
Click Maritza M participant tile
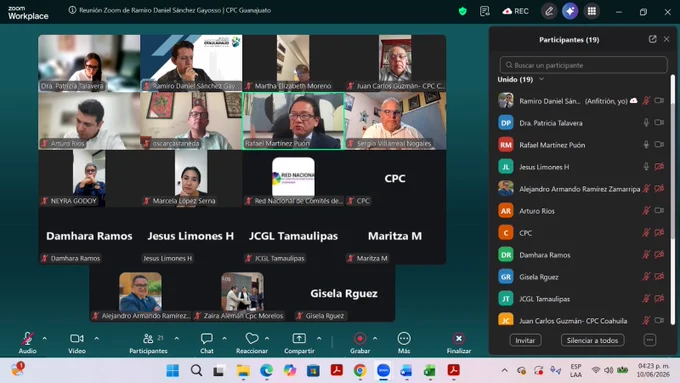tap(396, 236)
